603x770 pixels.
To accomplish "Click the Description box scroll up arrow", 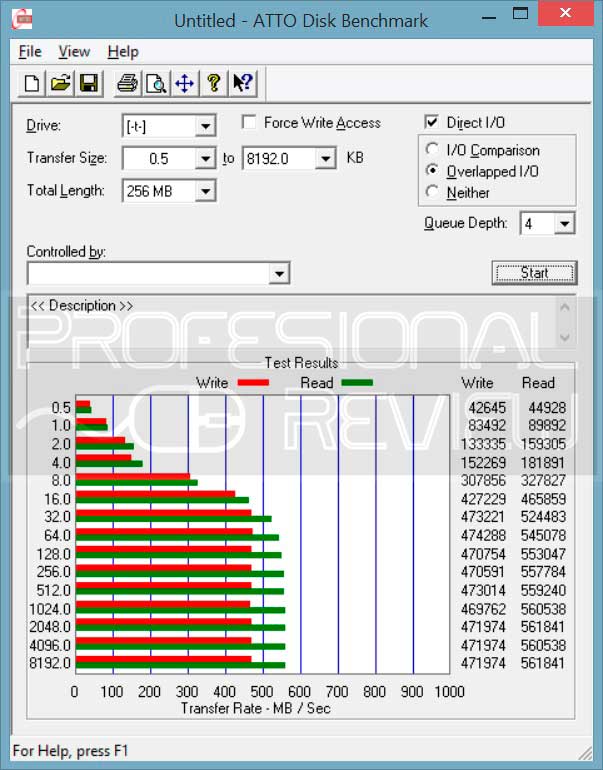I will 565,308.
